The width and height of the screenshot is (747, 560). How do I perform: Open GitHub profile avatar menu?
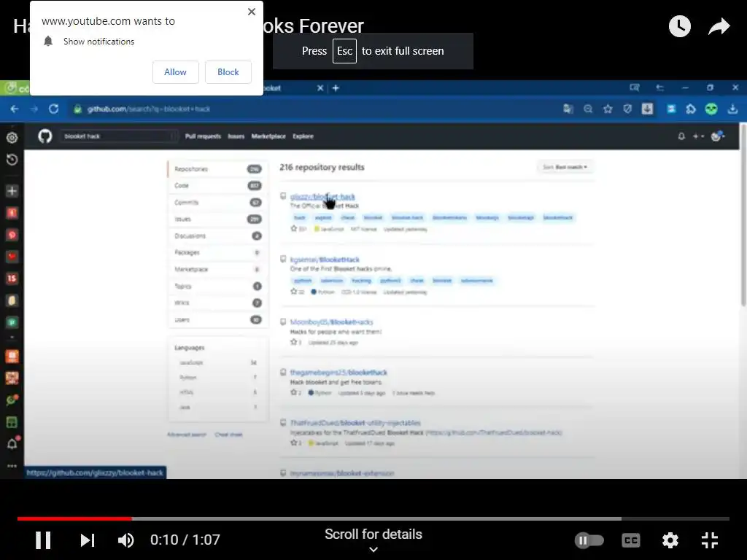[718, 136]
